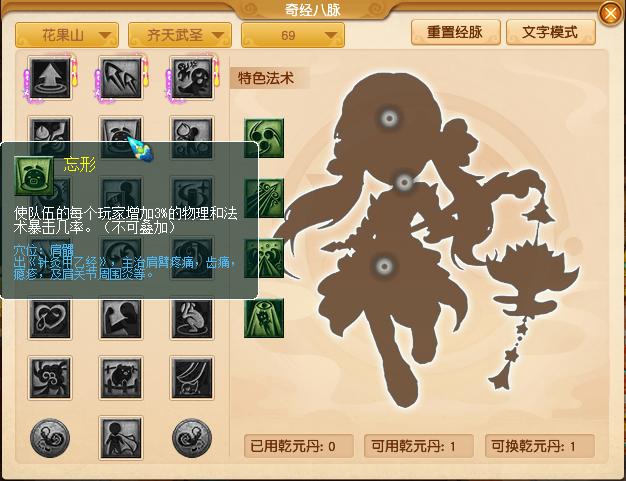Viewport: 626px width, 481px height.
Task: Open the 花果山 school dropdown
Action: coord(67,35)
